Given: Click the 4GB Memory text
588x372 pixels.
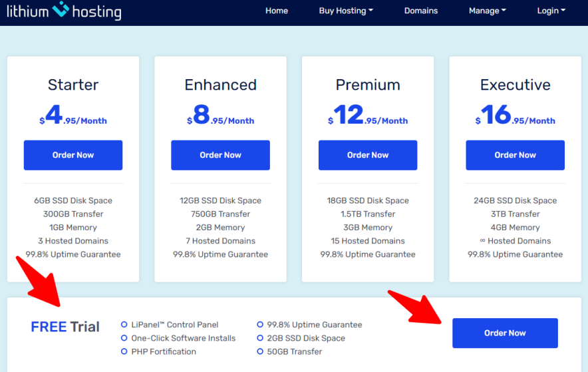Looking at the screenshot, I should (515, 228).
